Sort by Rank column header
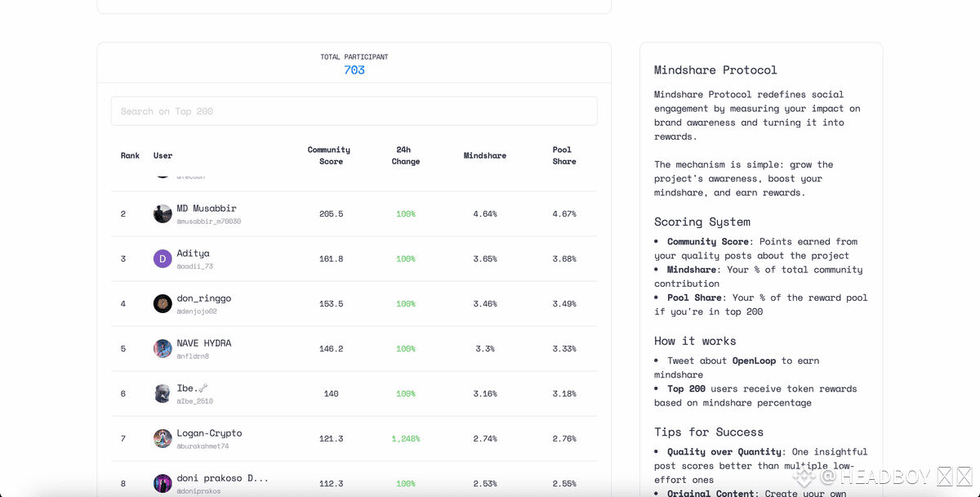The height and width of the screenshot is (497, 980). (130, 155)
